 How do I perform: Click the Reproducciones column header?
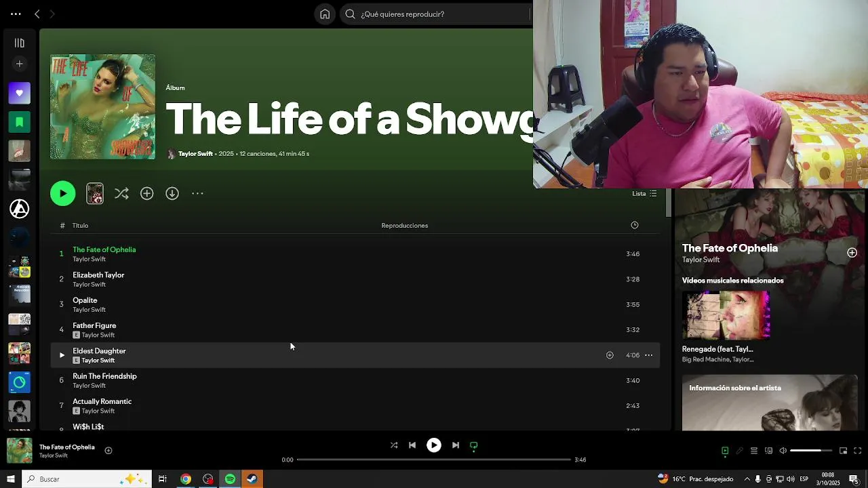pyautogui.click(x=404, y=226)
